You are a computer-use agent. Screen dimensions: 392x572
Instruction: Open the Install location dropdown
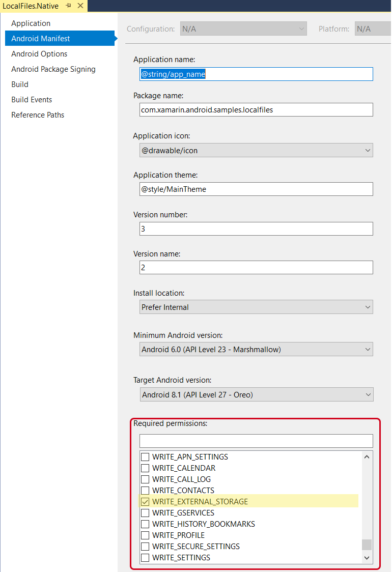click(368, 307)
